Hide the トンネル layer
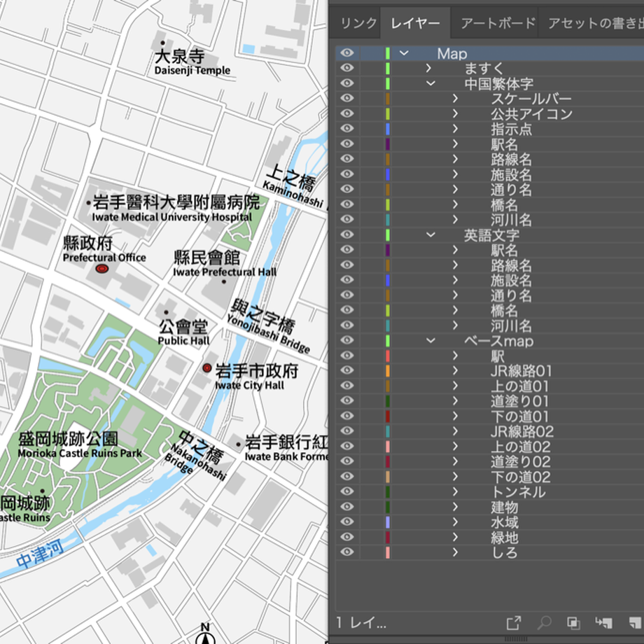The image size is (644, 644). pyautogui.click(x=347, y=491)
